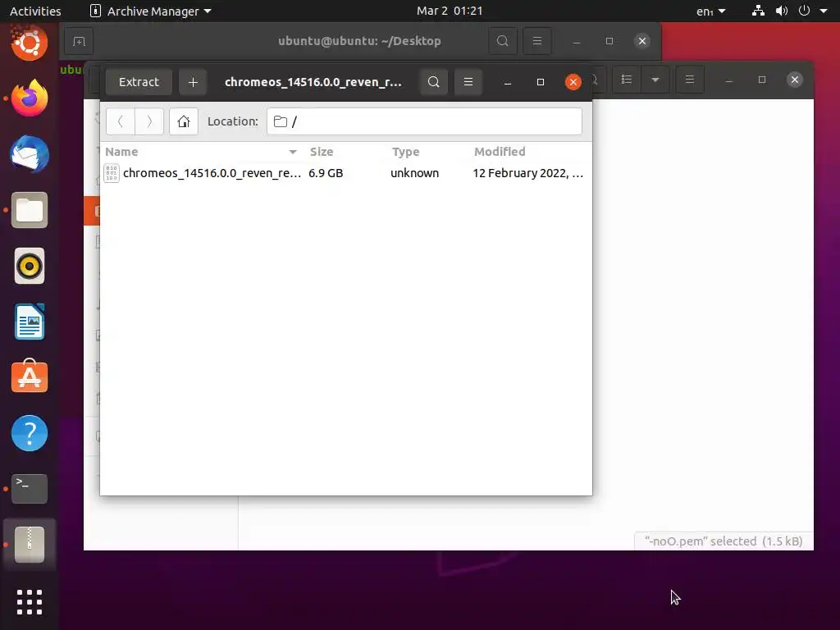
Task: Maximize the Archive Manager window
Action: (x=540, y=82)
